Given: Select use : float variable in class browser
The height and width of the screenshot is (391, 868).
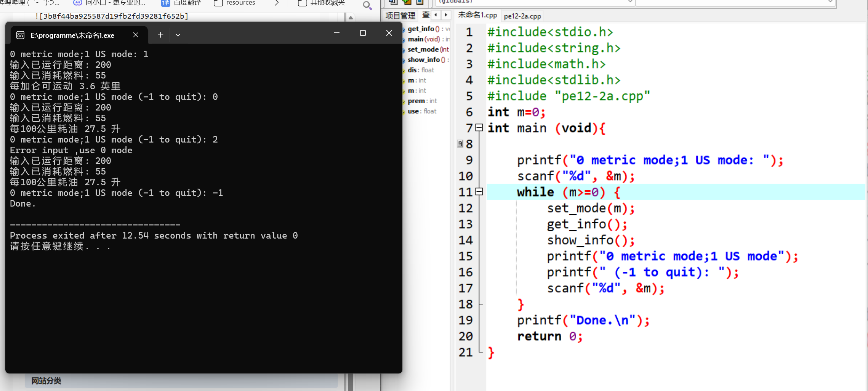Looking at the screenshot, I should pyautogui.click(x=422, y=111).
